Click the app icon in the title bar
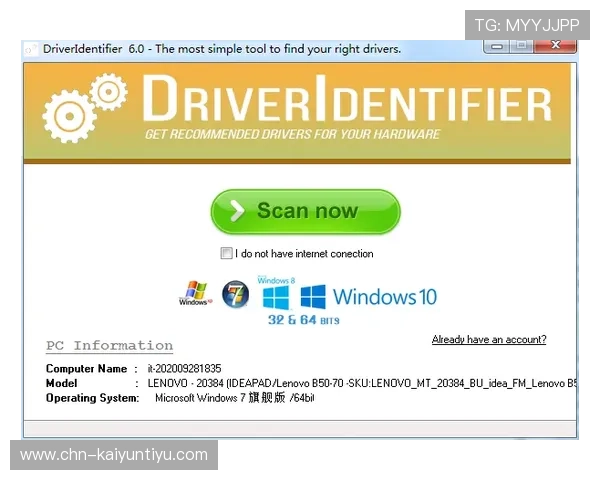 [31, 49]
